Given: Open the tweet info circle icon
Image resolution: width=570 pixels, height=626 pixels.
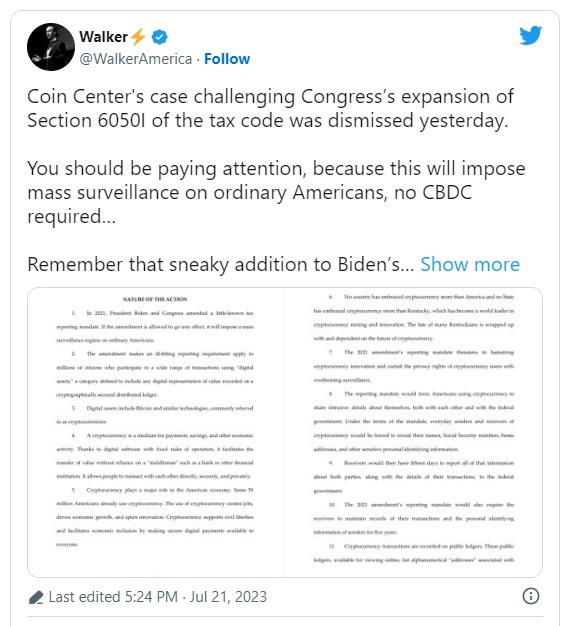Looking at the screenshot, I should [x=530, y=596].
